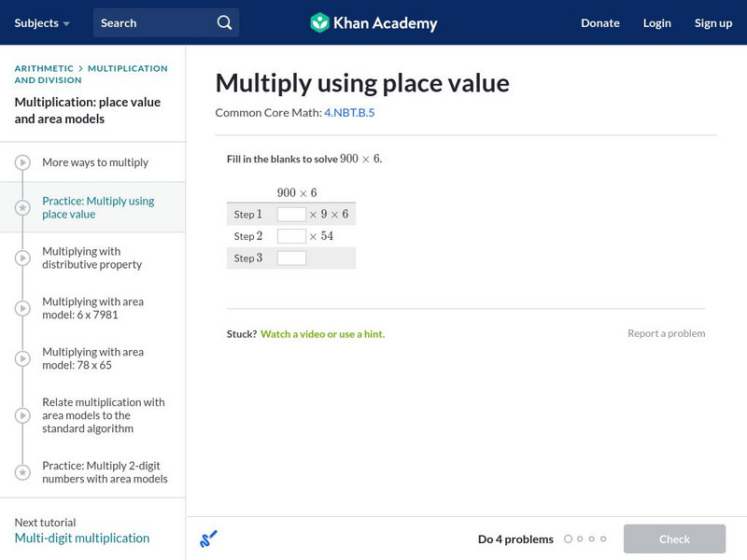Click the Khan Academy leaf logo
Screen dimensions: 747x560
point(322,22)
